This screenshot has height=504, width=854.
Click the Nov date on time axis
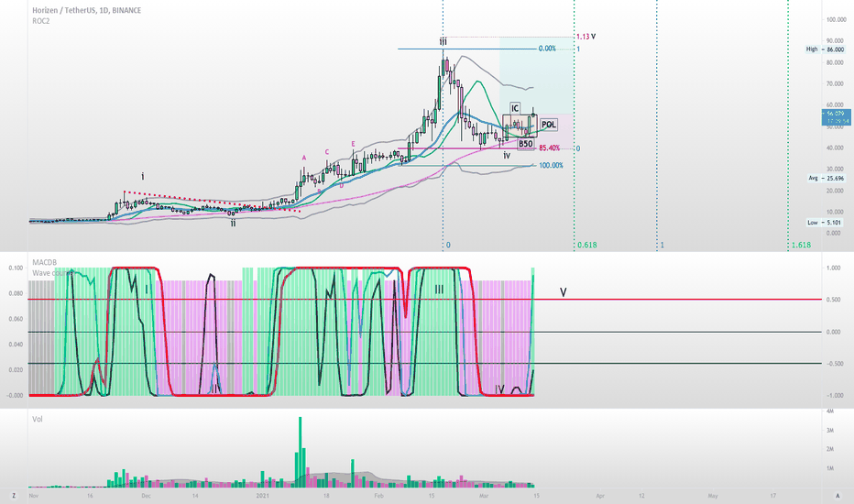(x=34, y=496)
